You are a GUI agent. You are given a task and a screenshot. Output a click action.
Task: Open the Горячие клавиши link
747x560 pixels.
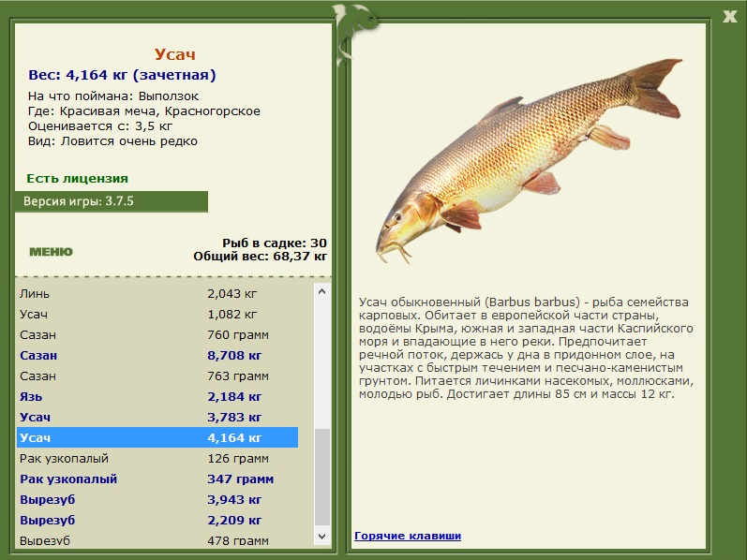pos(408,536)
